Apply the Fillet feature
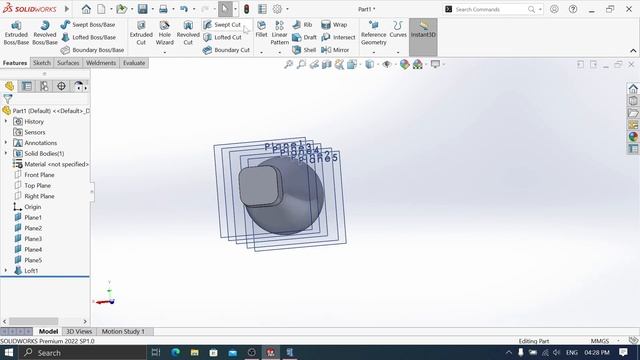The width and height of the screenshot is (640, 360). click(261, 29)
